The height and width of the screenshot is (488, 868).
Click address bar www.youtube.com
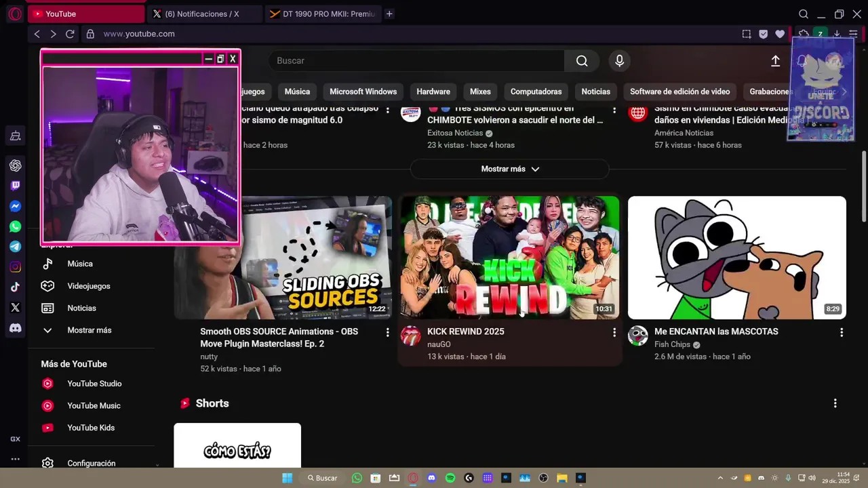coord(139,34)
